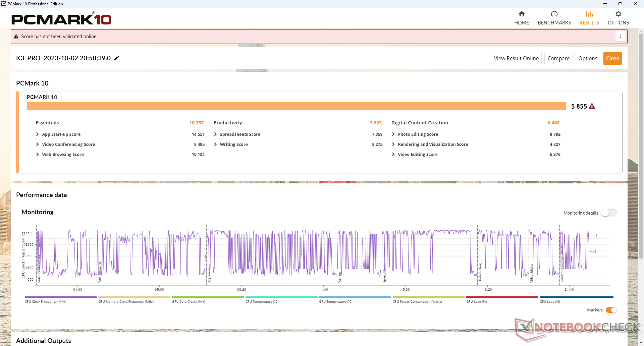Click the vertical scrollbar thumb
The height and width of the screenshot is (346, 644).
click(641, 146)
